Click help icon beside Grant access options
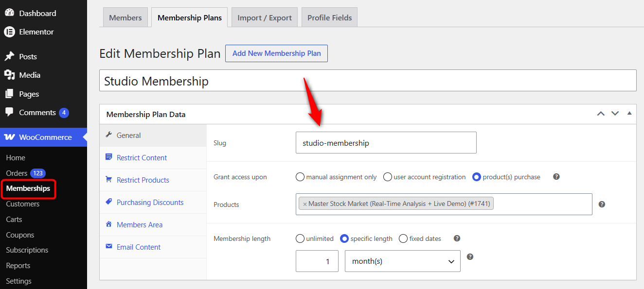The height and width of the screenshot is (289, 644). [x=556, y=177]
